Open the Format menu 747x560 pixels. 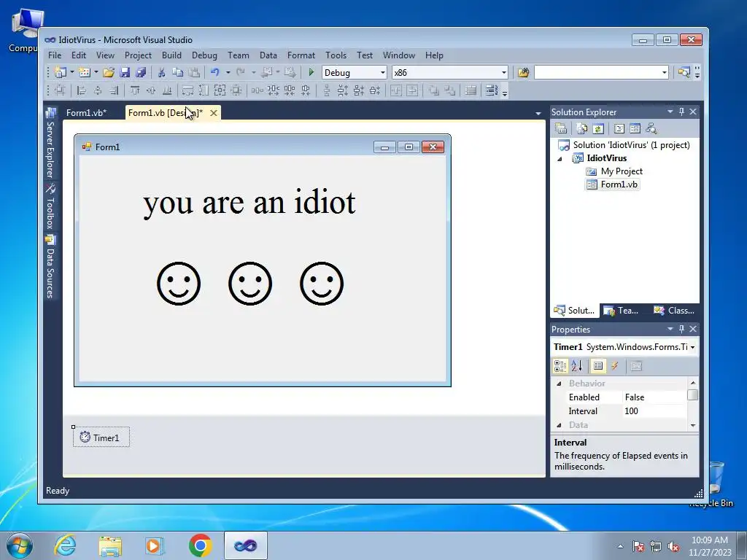[301, 55]
